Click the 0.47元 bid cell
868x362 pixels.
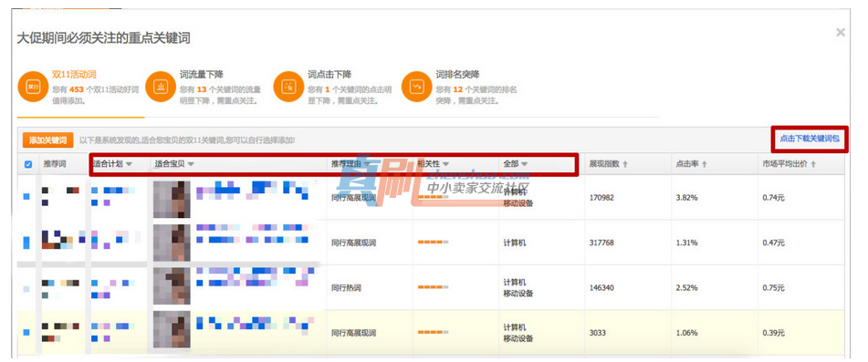click(773, 243)
